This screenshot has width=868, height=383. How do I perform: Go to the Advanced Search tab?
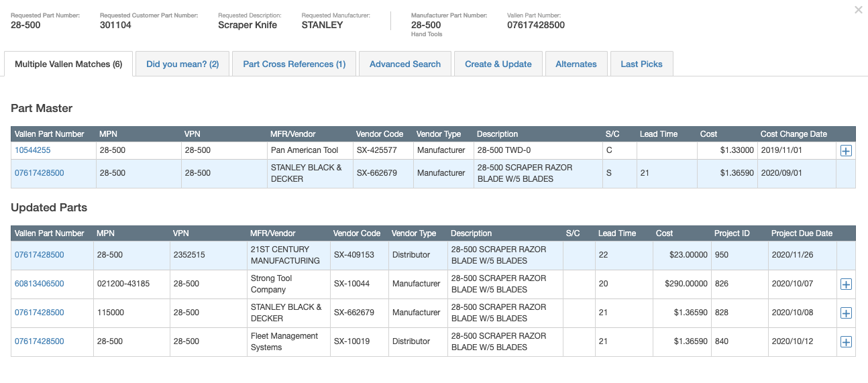[x=404, y=64]
